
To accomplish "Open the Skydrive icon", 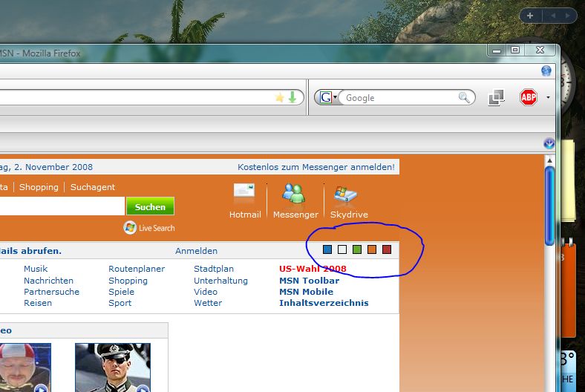I will 345,194.
